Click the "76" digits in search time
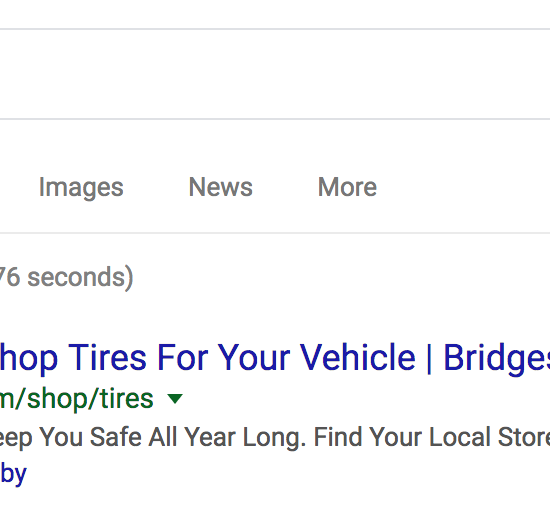 (x=9, y=277)
